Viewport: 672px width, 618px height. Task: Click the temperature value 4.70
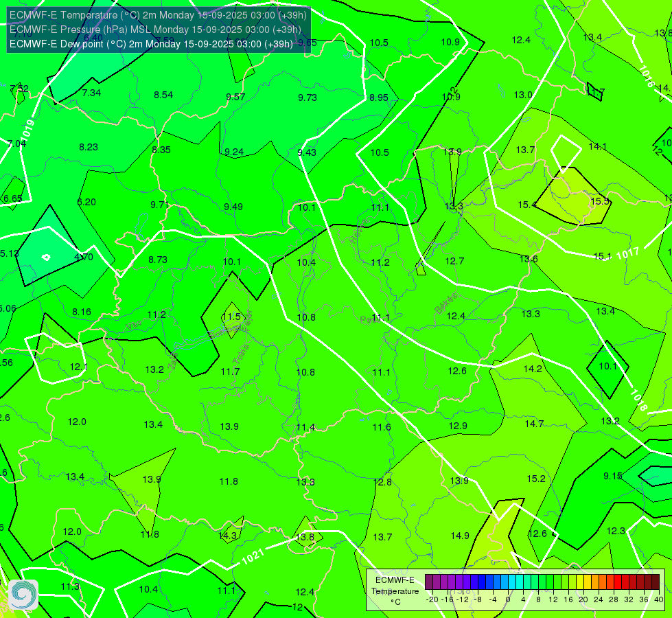click(x=84, y=257)
